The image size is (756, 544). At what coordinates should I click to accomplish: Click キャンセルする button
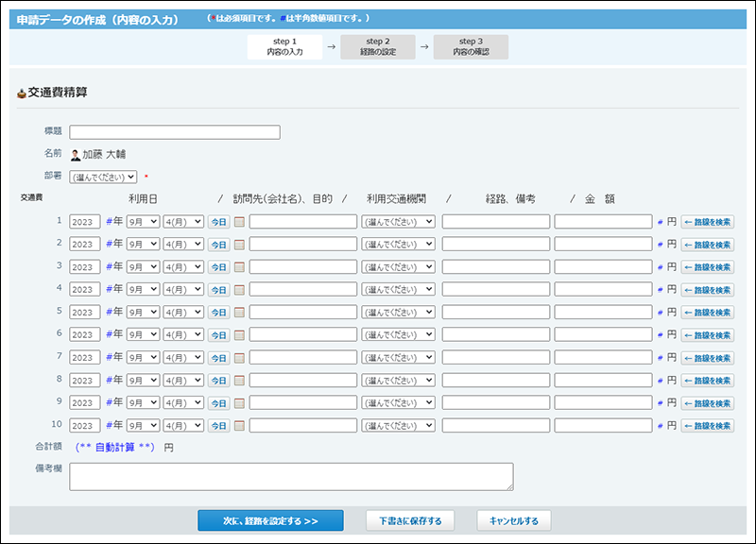click(514, 521)
